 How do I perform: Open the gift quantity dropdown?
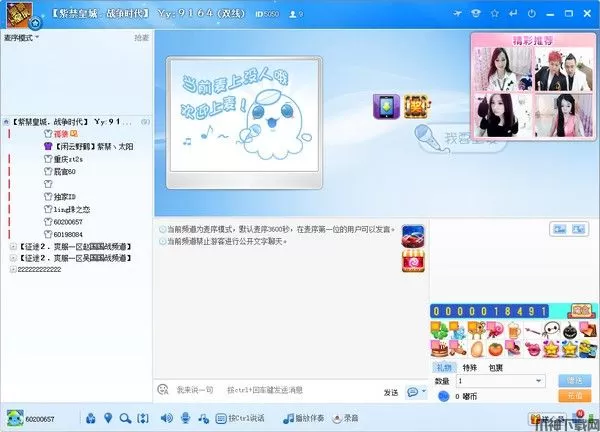tap(538, 380)
